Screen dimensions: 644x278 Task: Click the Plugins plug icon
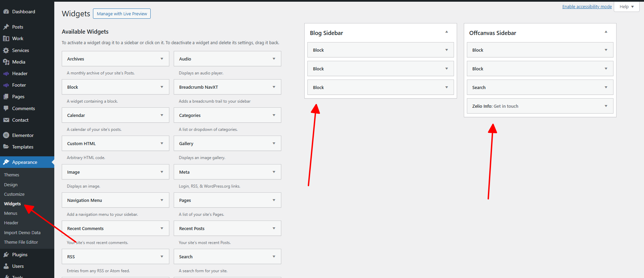pos(6,255)
